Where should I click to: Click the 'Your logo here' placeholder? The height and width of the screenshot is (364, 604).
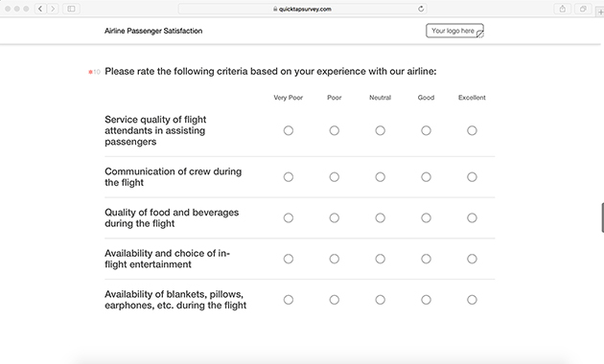(x=455, y=31)
